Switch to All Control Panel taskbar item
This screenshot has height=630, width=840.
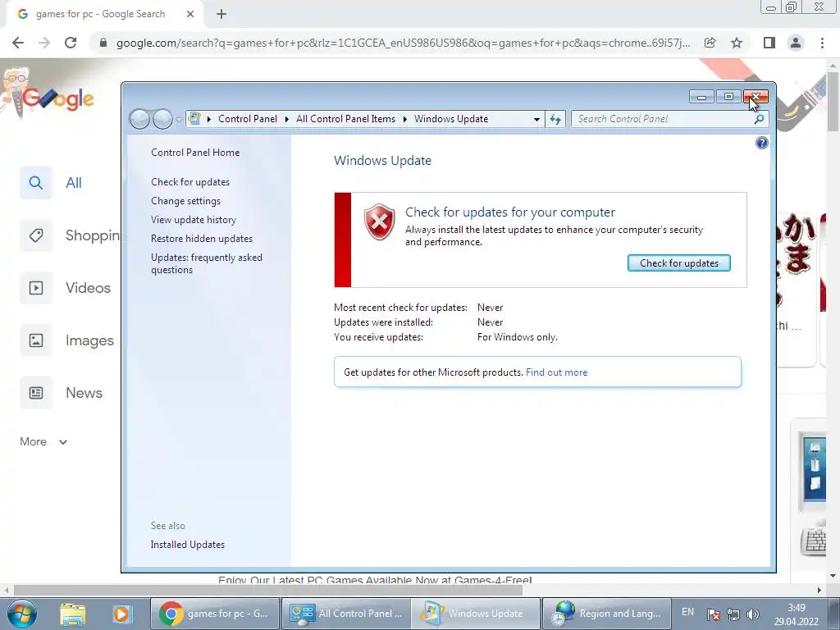(346, 614)
